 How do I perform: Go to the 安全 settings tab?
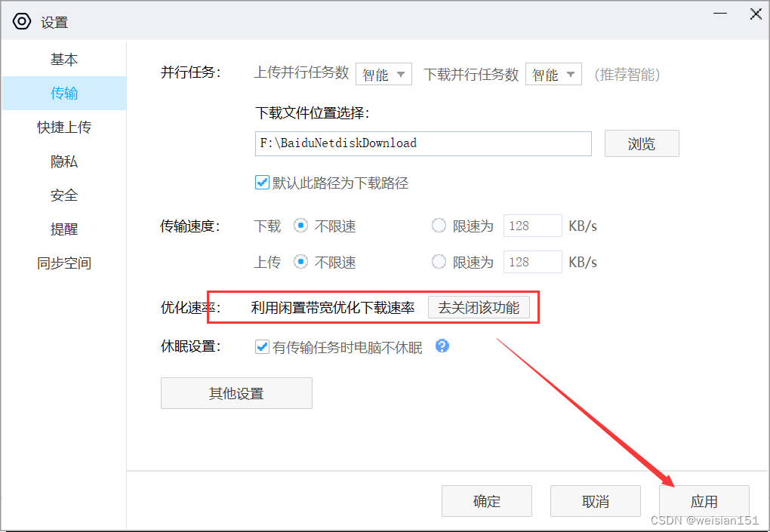[64, 195]
